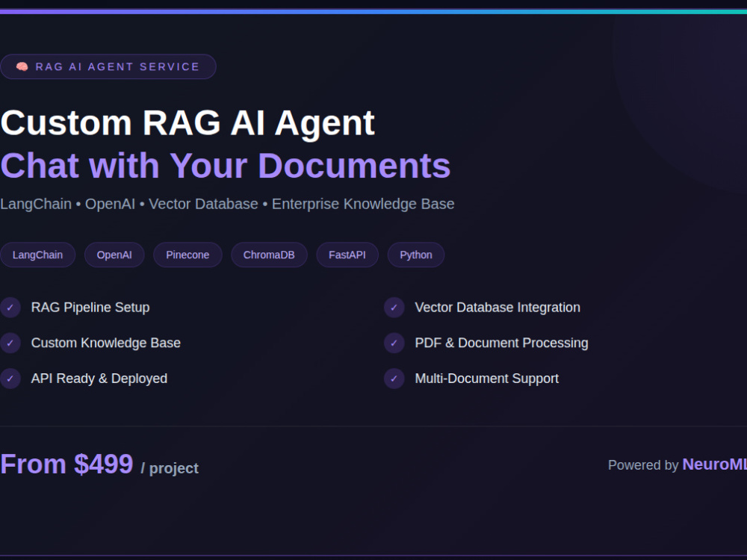Open the NeuroML brand link
Screen dimensions: 747x560
715,464
